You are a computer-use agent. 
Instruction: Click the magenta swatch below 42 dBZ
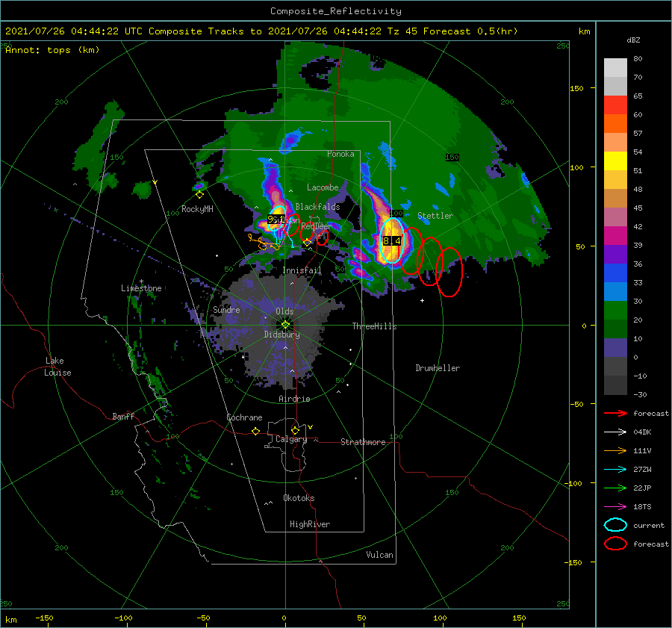click(x=615, y=236)
